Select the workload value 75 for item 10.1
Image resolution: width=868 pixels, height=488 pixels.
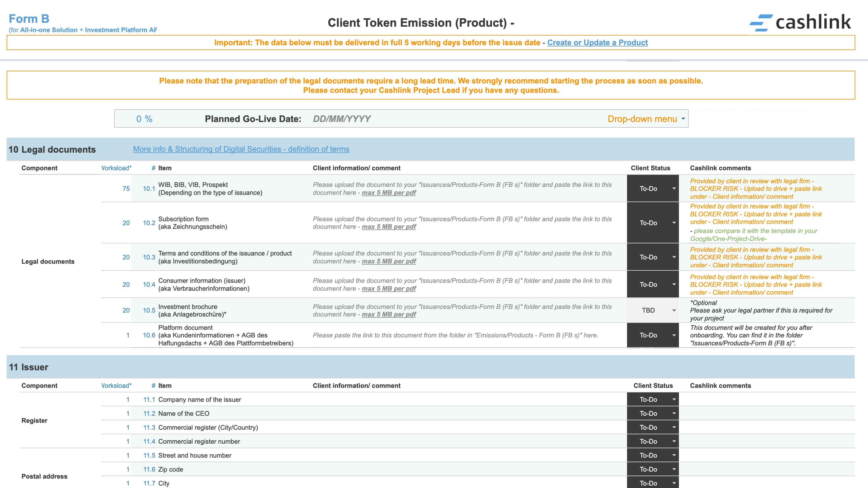click(x=126, y=188)
